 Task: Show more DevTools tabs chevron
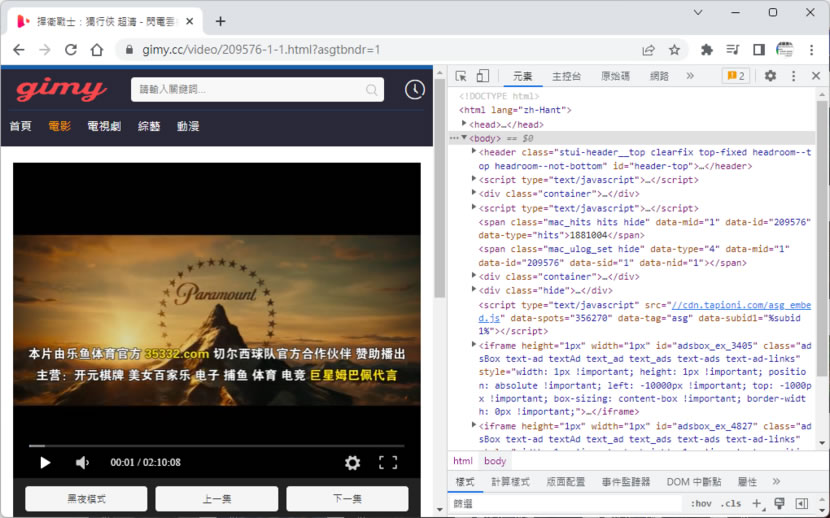tap(690, 76)
